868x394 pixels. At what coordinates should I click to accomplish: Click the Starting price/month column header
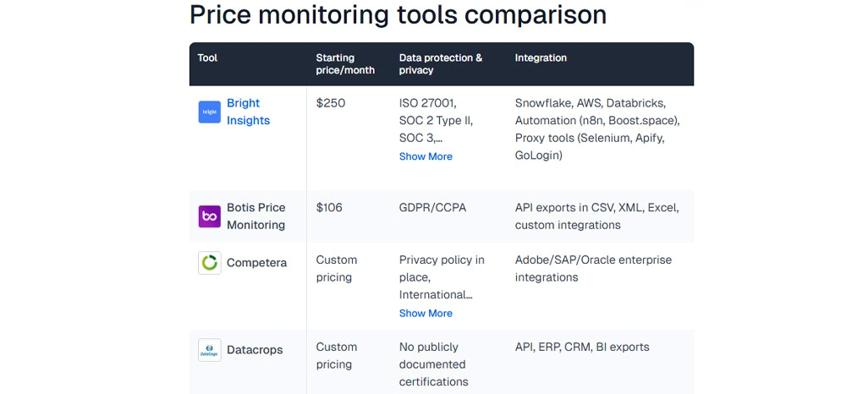click(345, 64)
